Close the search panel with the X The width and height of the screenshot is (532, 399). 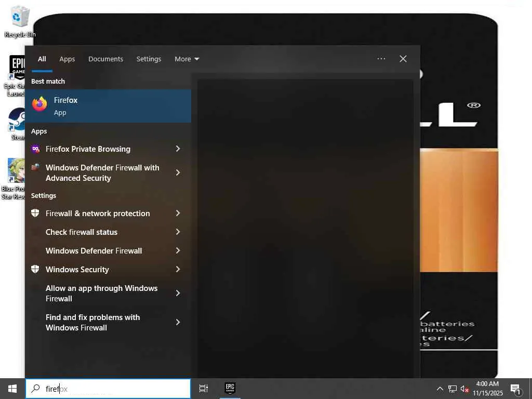[403, 59]
